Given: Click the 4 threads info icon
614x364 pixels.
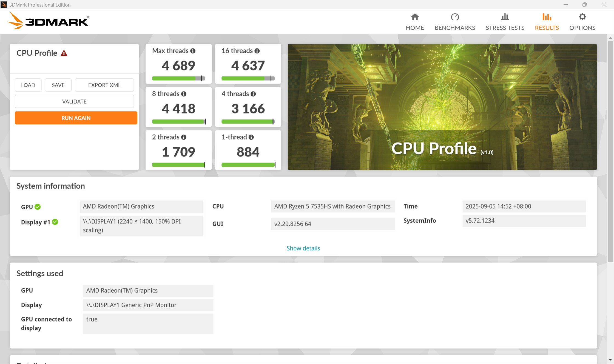Looking at the screenshot, I should [x=253, y=94].
